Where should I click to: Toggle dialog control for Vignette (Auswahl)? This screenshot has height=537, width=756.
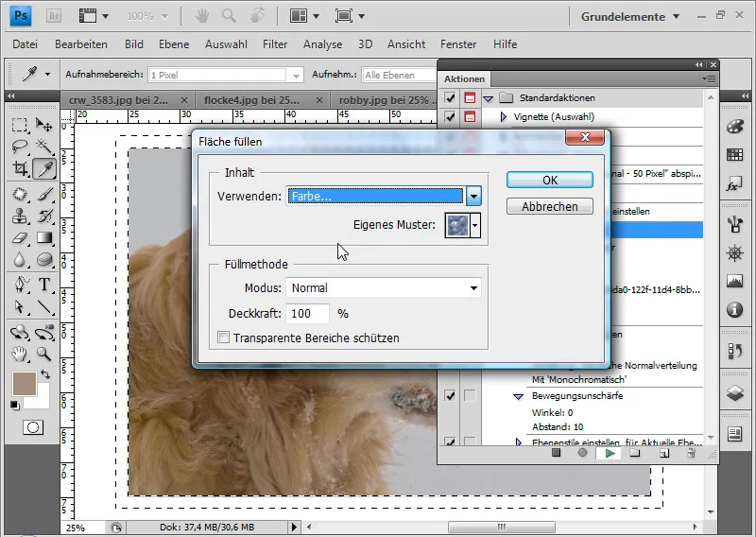tap(470, 117)
